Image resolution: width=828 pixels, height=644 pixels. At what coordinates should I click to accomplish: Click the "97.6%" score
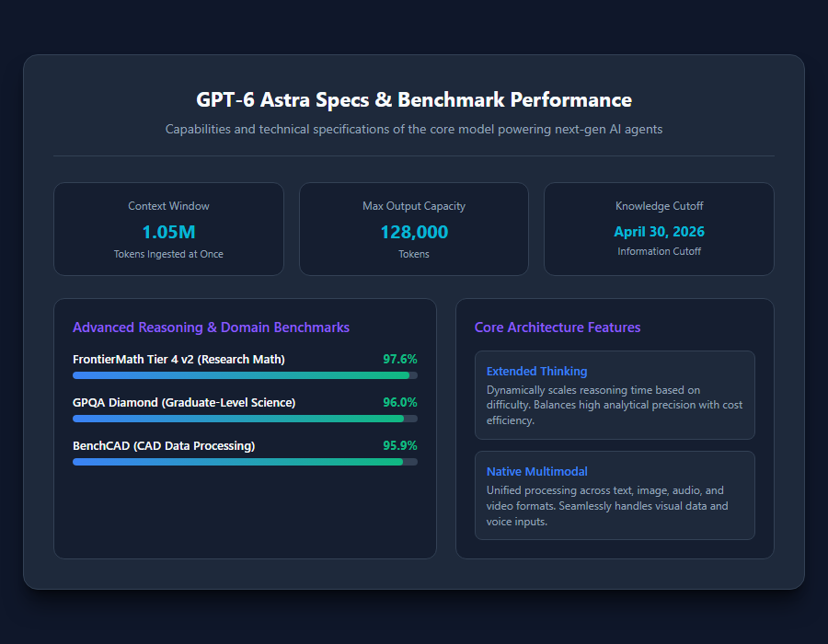pos(400,359)
